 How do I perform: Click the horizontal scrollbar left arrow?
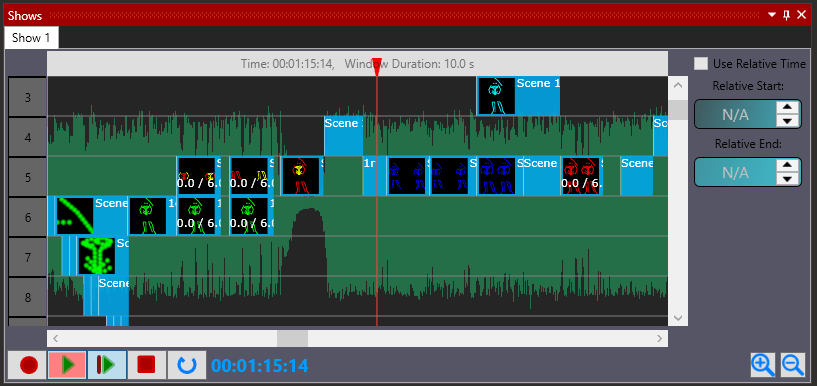(x=56, y=339)
